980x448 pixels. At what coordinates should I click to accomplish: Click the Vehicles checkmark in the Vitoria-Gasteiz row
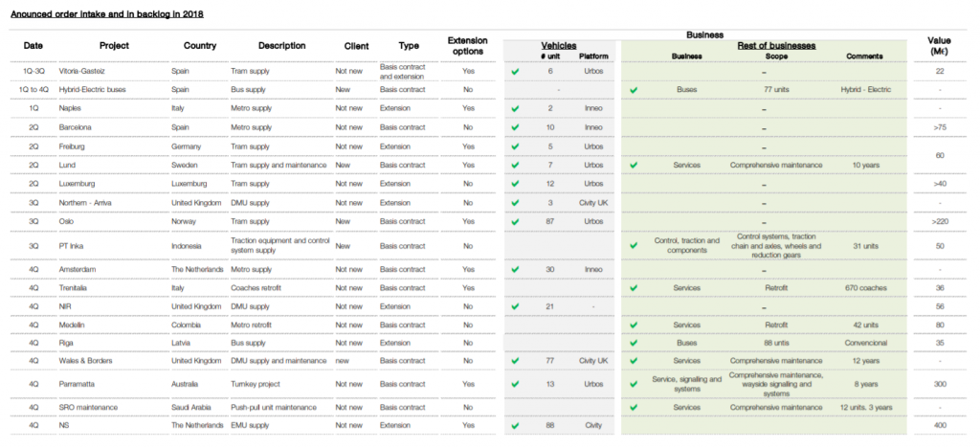click(515, 71)
